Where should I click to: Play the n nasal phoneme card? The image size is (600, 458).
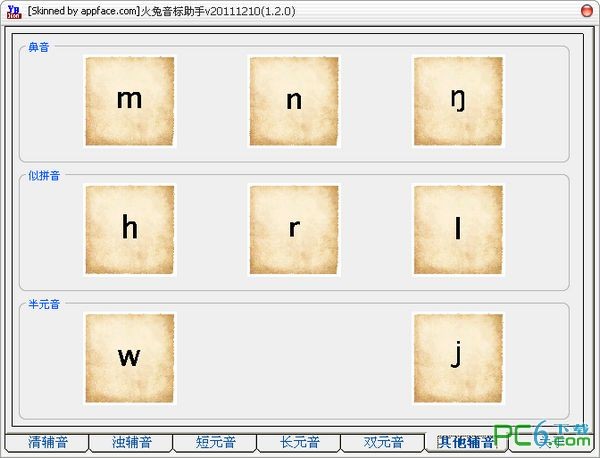click(x=294, y=101)
